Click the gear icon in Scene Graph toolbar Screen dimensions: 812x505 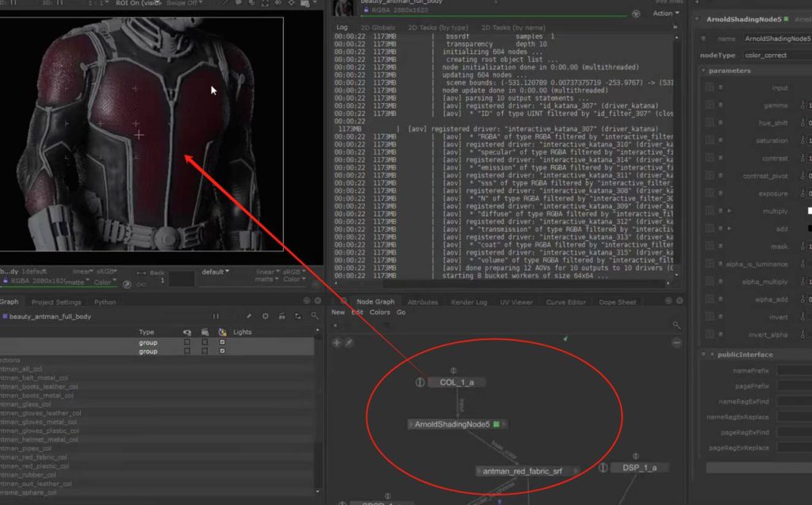tap(265, 316)
